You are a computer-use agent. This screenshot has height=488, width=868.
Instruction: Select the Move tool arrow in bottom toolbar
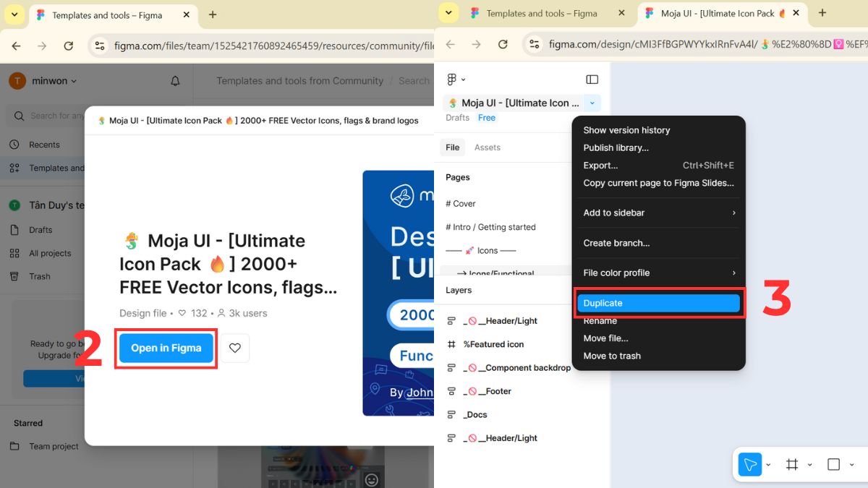[x=750, y=464]
